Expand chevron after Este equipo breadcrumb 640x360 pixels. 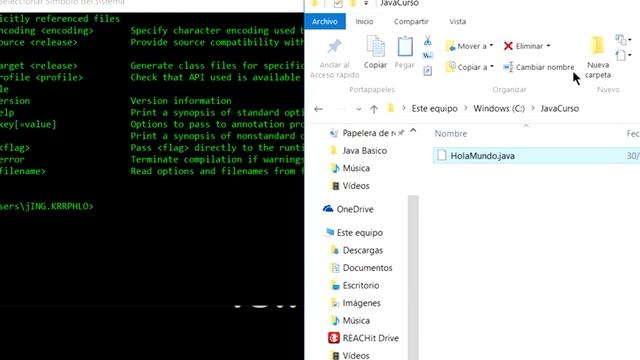(x=465, y=108)
